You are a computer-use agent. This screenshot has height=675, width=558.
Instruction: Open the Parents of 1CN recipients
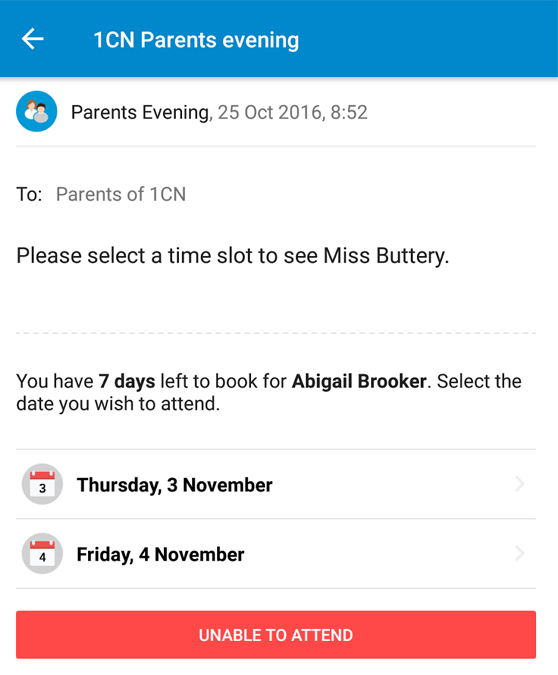point(121,194)
